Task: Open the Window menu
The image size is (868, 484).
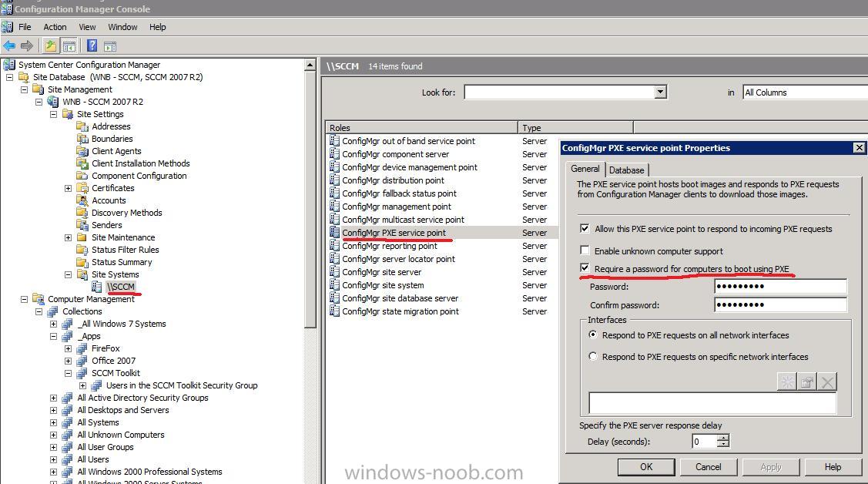Action: [x=122, y=27]
